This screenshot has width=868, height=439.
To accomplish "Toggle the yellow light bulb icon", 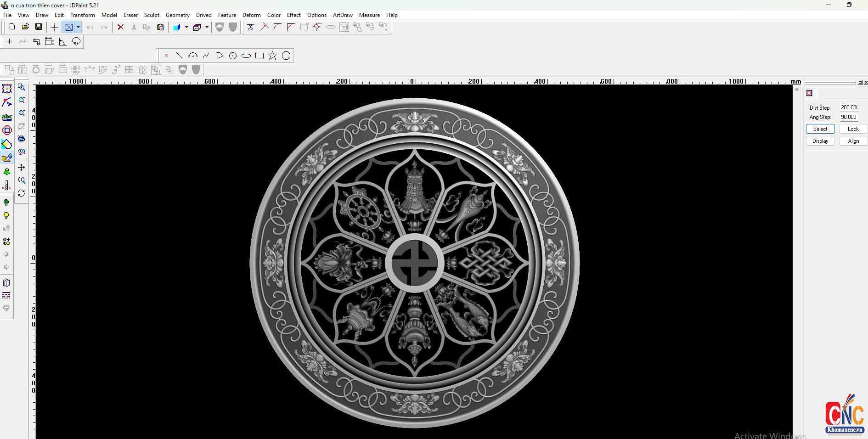I will coord(6,216).
